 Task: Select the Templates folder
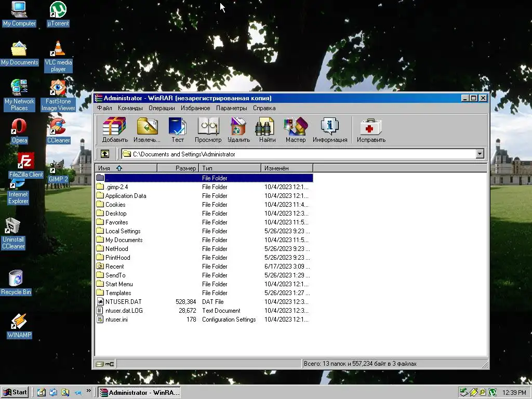[x=204, y=293]
